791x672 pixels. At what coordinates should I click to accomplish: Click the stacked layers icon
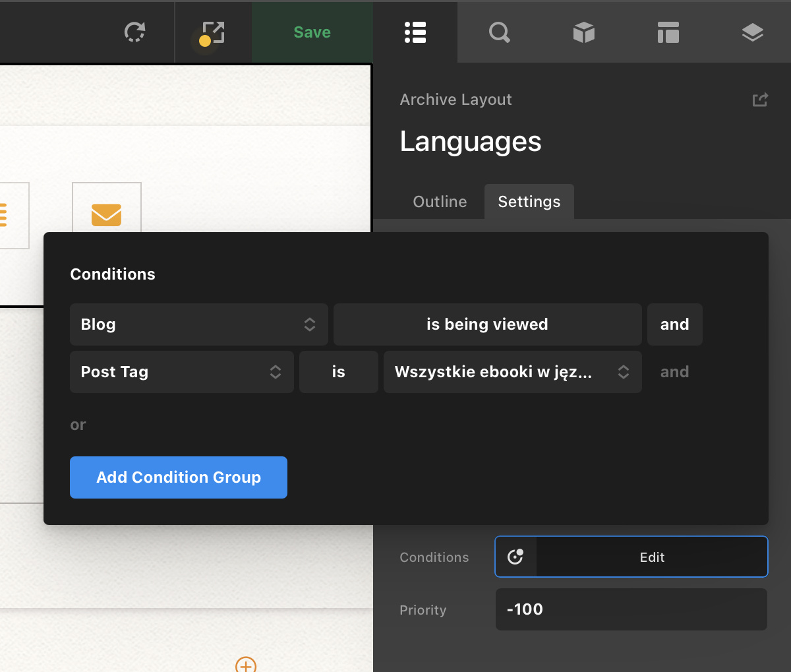tap(752, 32)
